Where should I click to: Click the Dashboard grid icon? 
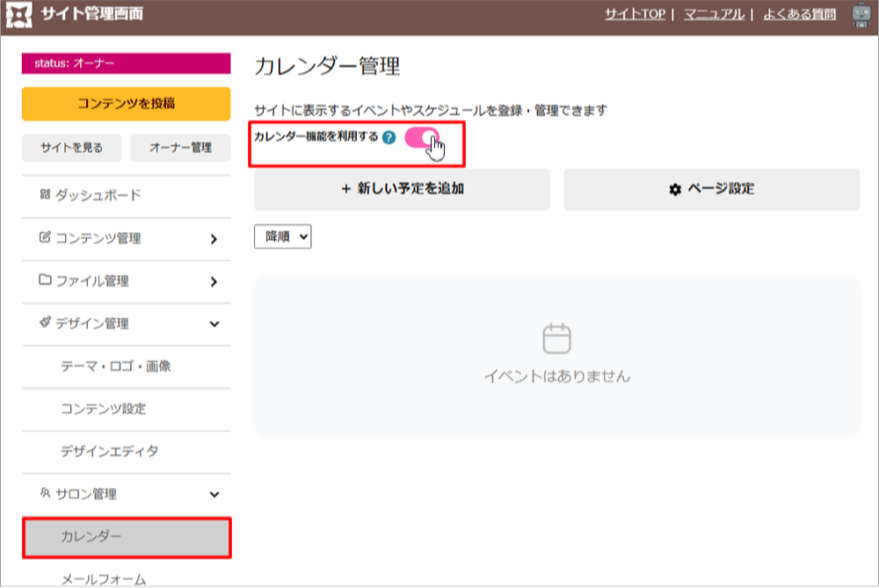point(46,195)
